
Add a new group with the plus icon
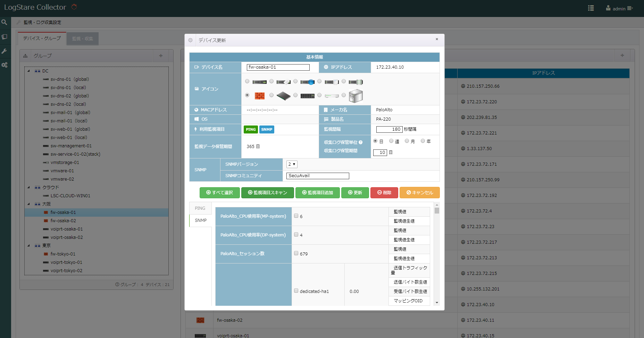(161, 55)
